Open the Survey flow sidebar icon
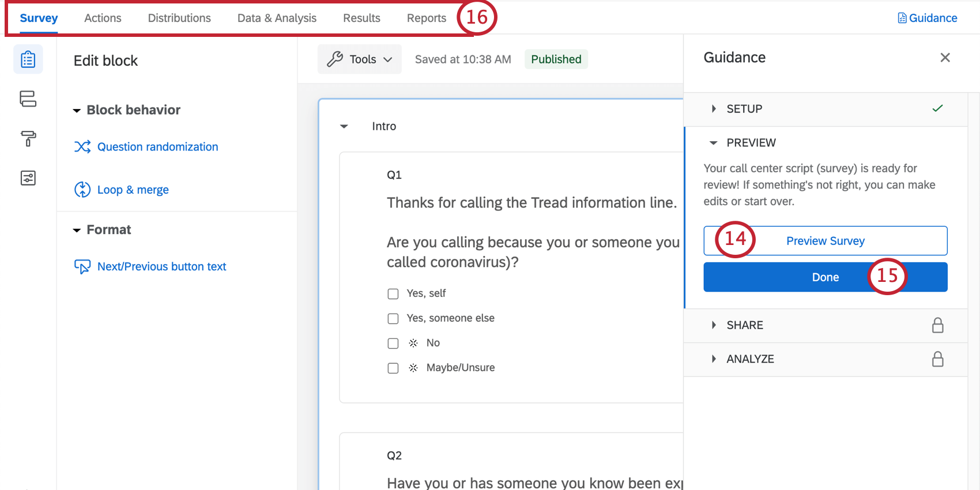980x490 pixels. pyautogui.click(x=28, y=99)
